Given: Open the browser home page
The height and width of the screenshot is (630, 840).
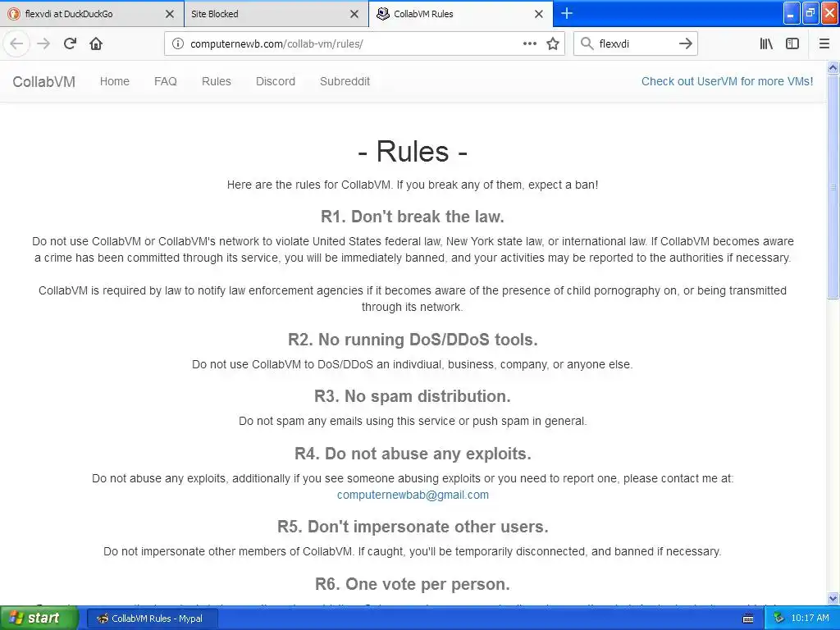Looking at the screenshot, I should pos(96,44).
